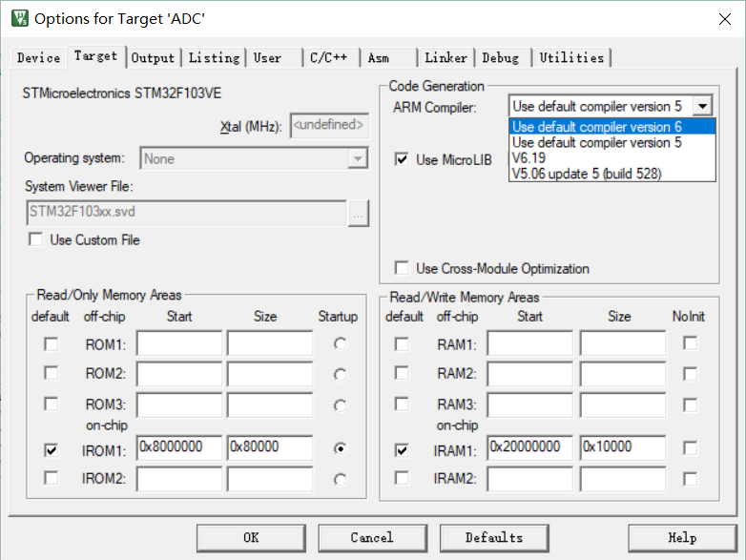Open the Linker tab
This screenshot has height=560, width=746.
[446, 58]
